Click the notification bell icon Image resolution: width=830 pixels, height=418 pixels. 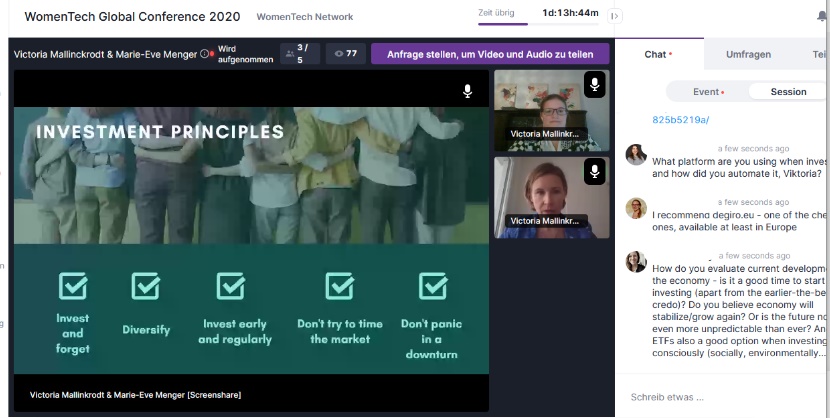pyautogui.click(x=821, y=16)
